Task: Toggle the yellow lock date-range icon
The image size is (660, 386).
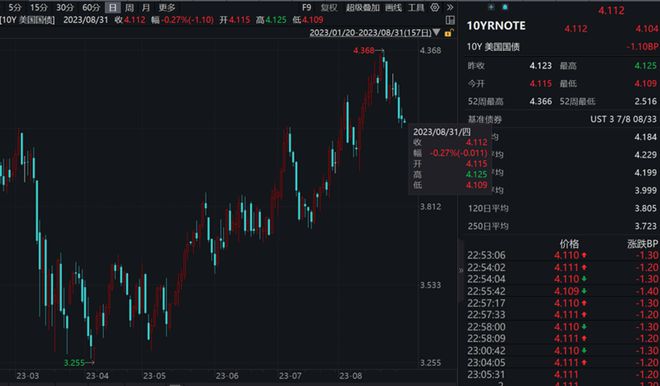Action: click(x=449, y=33)
